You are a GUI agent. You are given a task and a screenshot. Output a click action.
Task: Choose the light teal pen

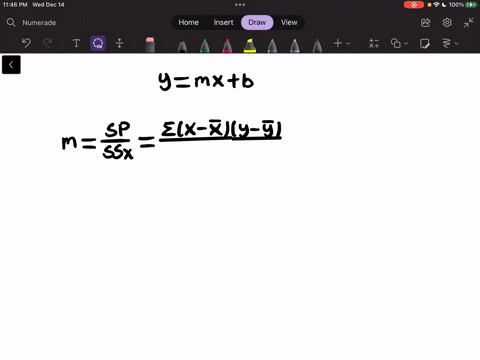tap(295, 46)
